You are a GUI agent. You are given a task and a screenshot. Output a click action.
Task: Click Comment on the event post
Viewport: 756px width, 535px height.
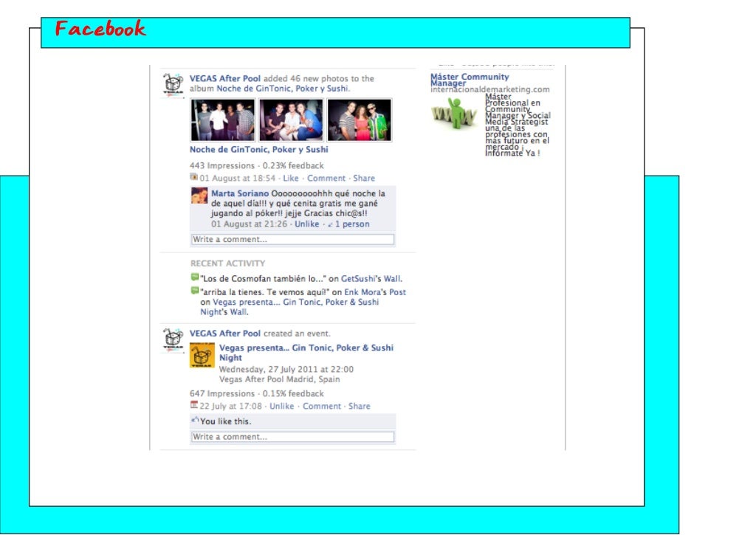pyautogui.click(x=322, y=406)
